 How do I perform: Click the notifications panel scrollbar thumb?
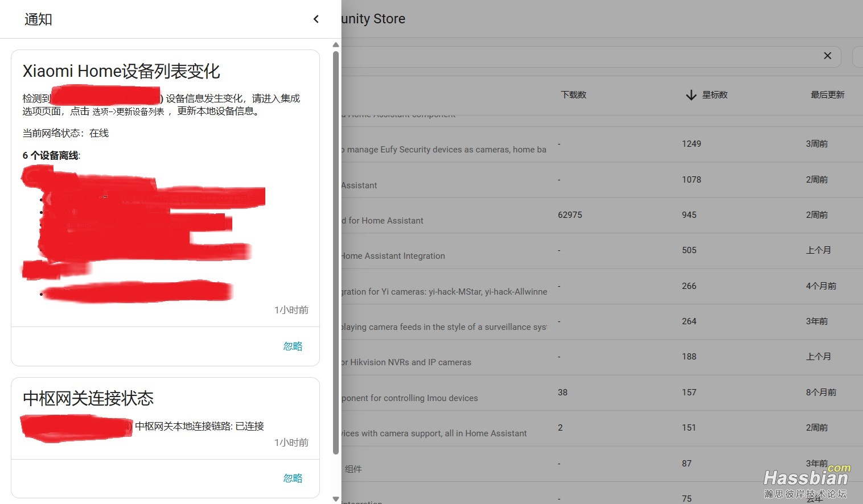[x=336, y=250]
